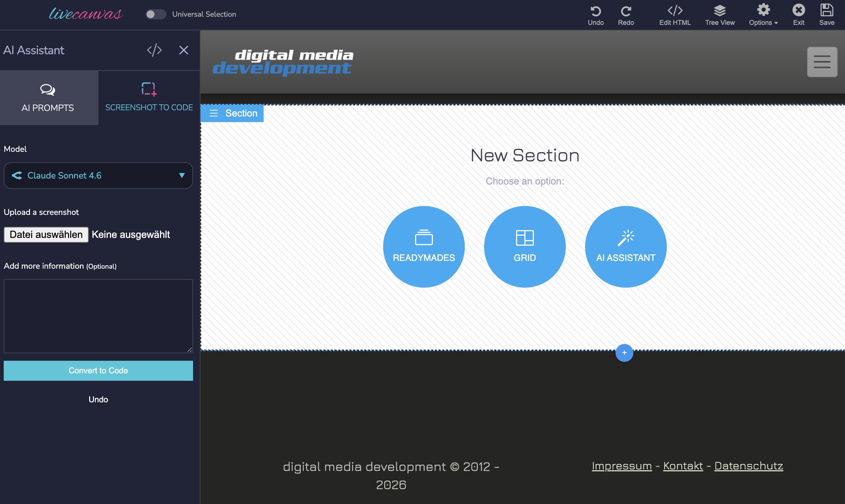Click the livecanvas logo
The width and height of the screenshot is (845, 504).
click(86, 14)
